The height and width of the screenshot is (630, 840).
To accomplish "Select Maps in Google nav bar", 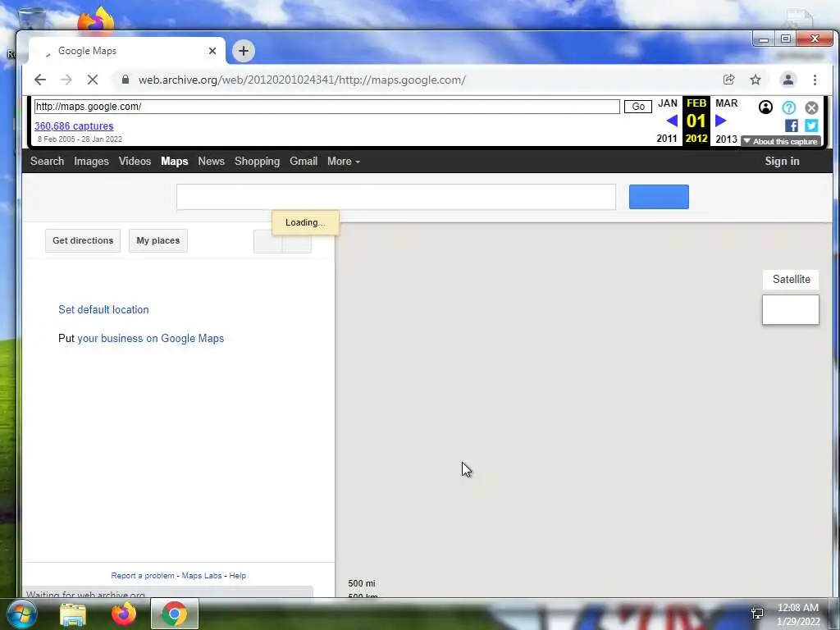I will tap(175, 162).
